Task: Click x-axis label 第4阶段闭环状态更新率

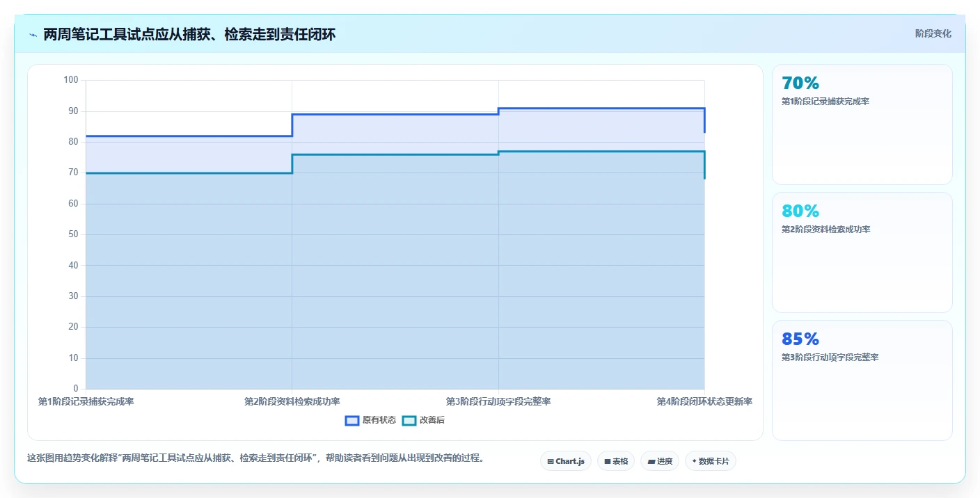Action: tap(704, 402)
